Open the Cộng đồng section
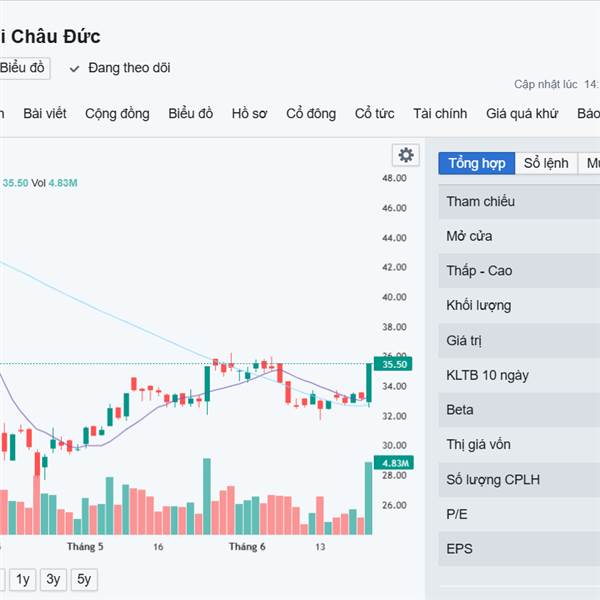The image size is (600, 600). coord(117,114)
